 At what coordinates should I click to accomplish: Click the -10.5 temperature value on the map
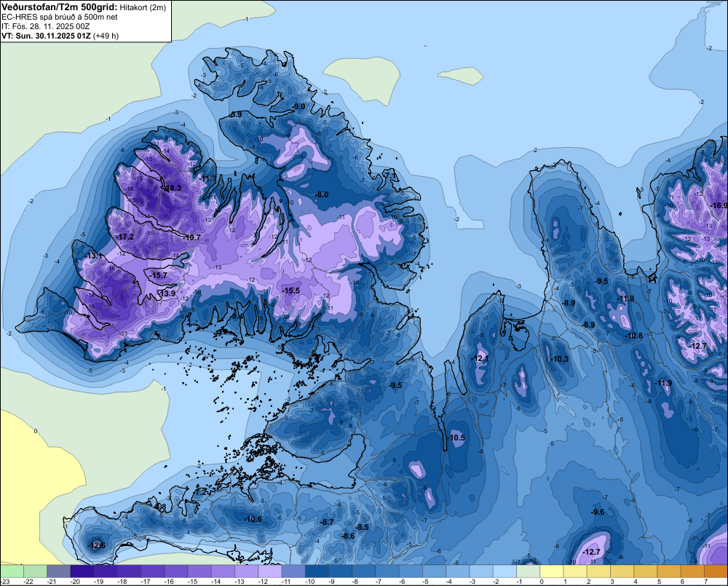tap(456, 437)
